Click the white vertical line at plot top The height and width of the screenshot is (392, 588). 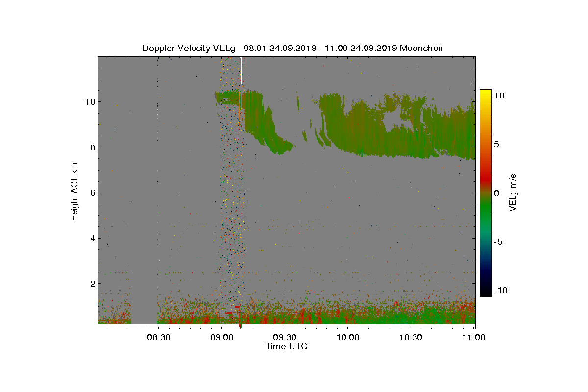241,70
